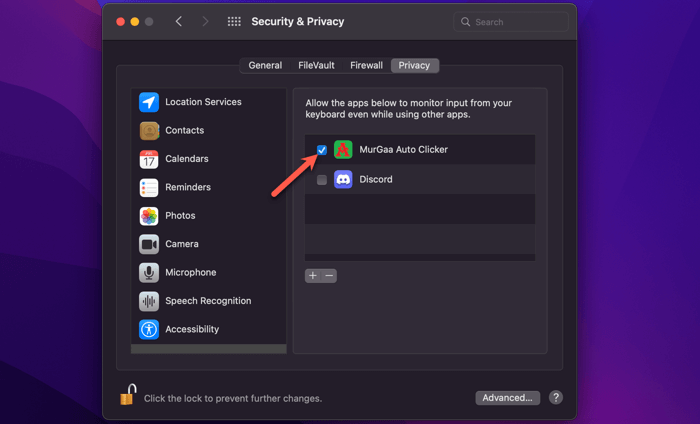The image size is (700, 424).
Task: Click 'Click the lock to prevent further changes' text
Action: [233, 399]
